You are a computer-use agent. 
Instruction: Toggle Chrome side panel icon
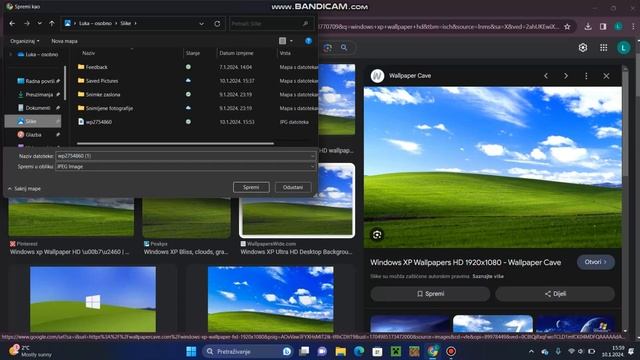[603, 27]
